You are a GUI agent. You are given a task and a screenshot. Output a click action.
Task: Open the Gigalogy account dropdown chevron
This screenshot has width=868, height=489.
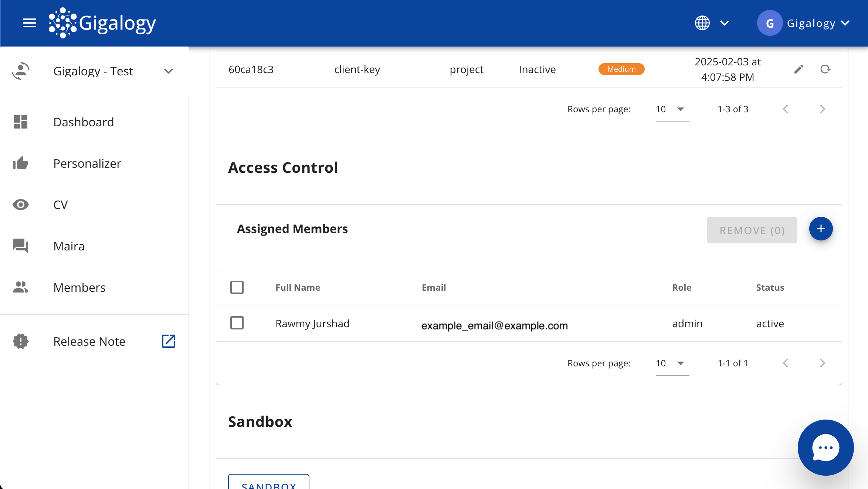(846, 23)
